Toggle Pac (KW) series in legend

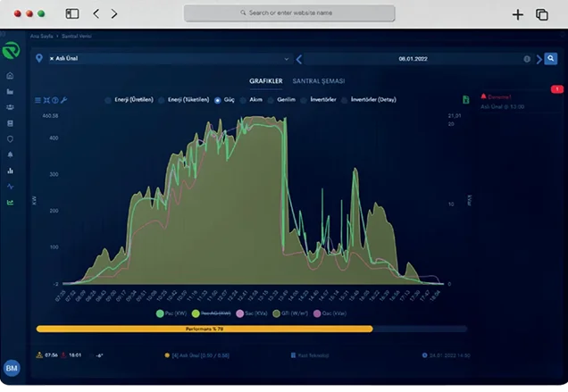[x=171, y=313]
